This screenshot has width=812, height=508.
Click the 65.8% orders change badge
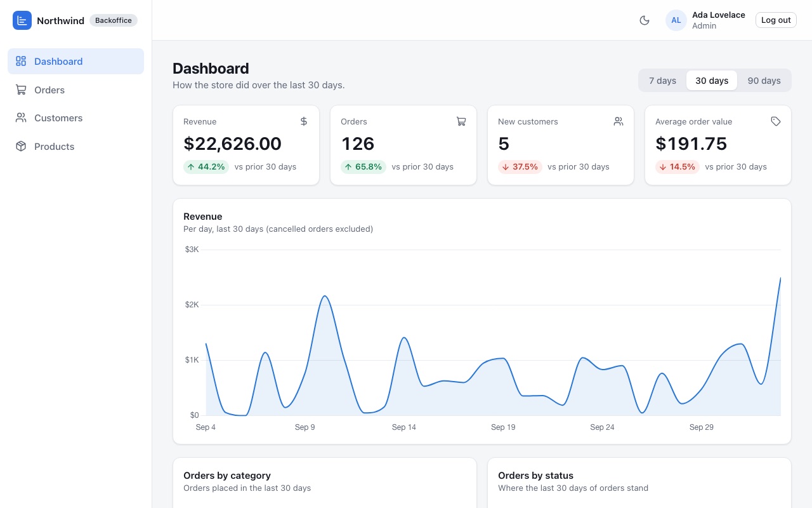click(x=363, y=167)
